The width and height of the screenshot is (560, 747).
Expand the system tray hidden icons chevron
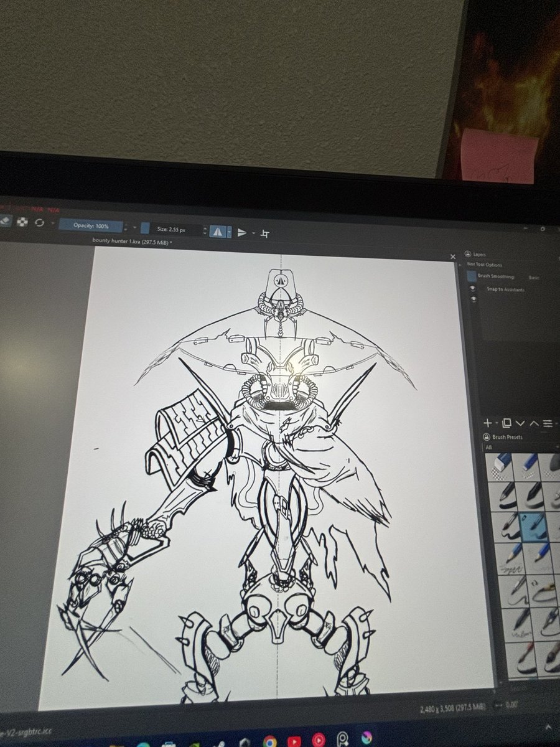tap(549, 726)
